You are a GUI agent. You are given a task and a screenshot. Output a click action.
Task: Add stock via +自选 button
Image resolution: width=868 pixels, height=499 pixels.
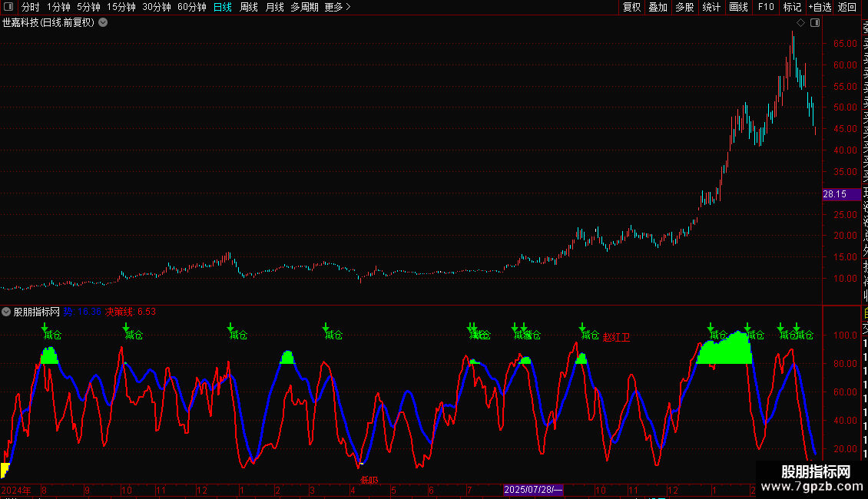pos(820,8)
